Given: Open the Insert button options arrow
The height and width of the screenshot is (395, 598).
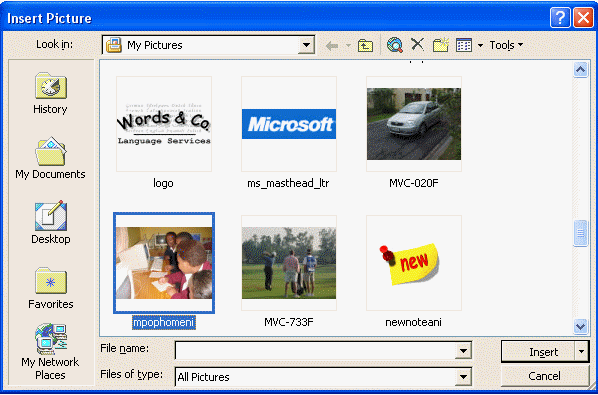Looking at the screenshot, I should pyautogui.click(x=582, y=352).
